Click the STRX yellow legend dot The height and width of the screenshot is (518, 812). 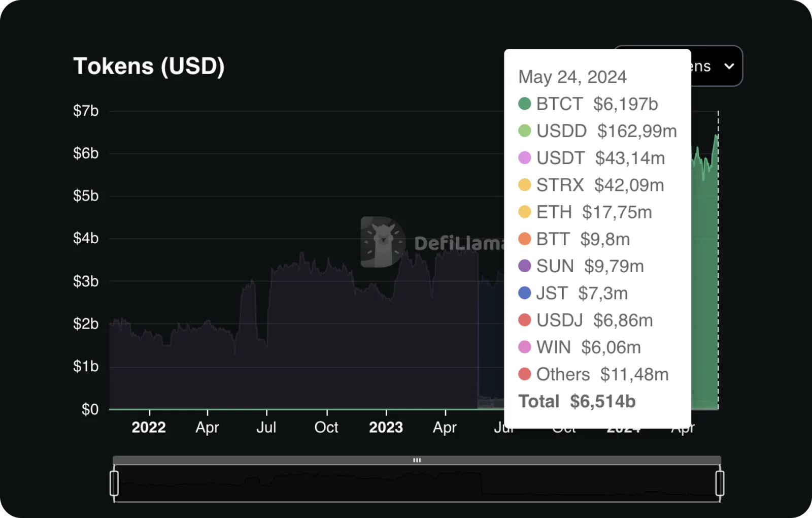[x=524, y=185]
